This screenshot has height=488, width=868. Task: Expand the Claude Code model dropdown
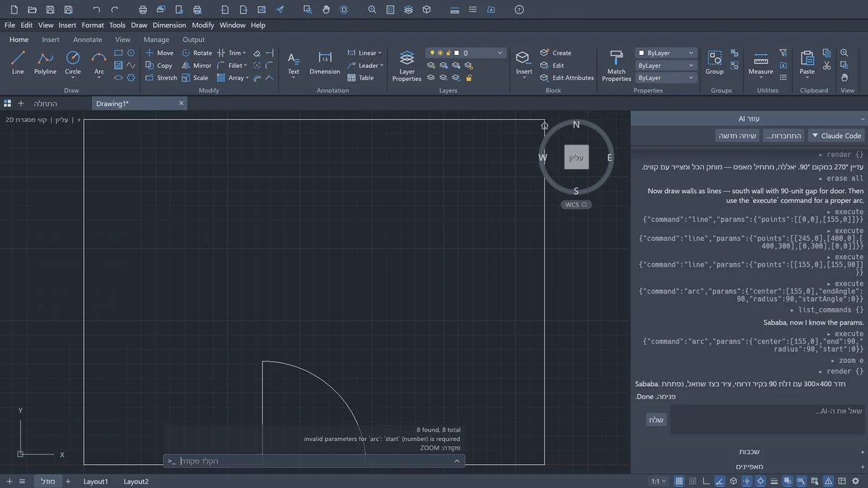(835, 135)
